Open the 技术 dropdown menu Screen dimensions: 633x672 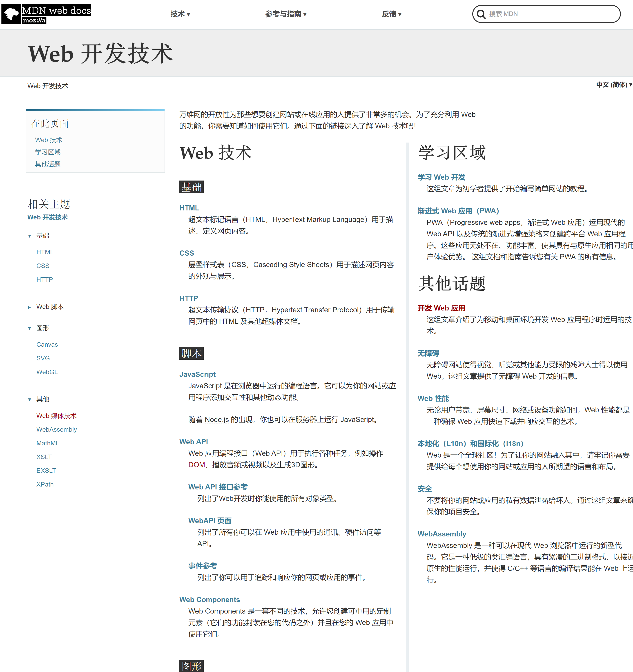pyautogui.click(x=180, y=14)
